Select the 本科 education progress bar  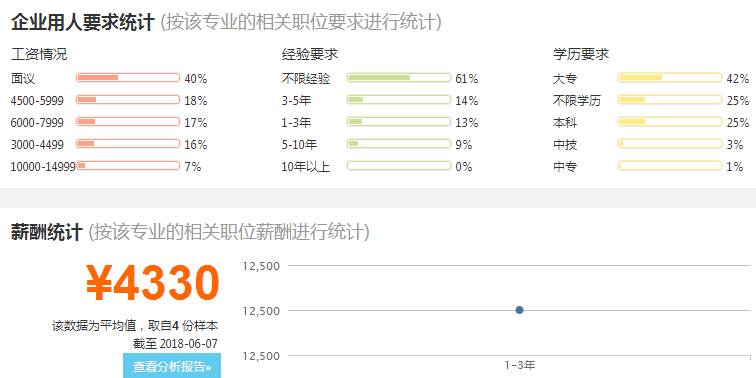(x=670, y=122)
